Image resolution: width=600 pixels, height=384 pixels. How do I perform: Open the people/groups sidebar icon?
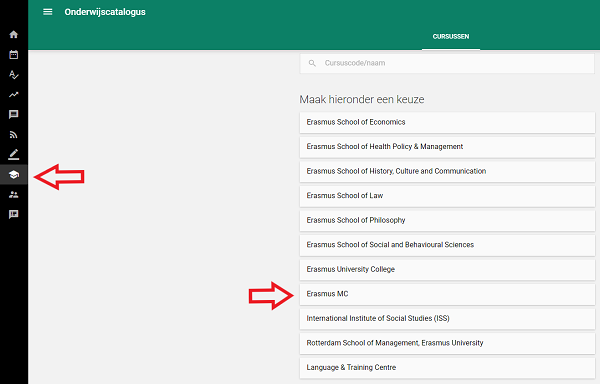pos(14,195)
